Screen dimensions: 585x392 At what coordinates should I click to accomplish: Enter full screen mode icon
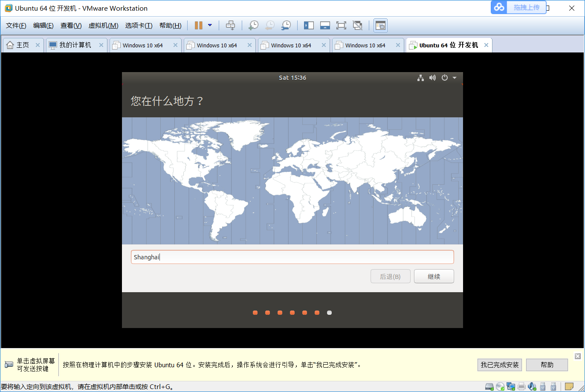pos(341,26)
